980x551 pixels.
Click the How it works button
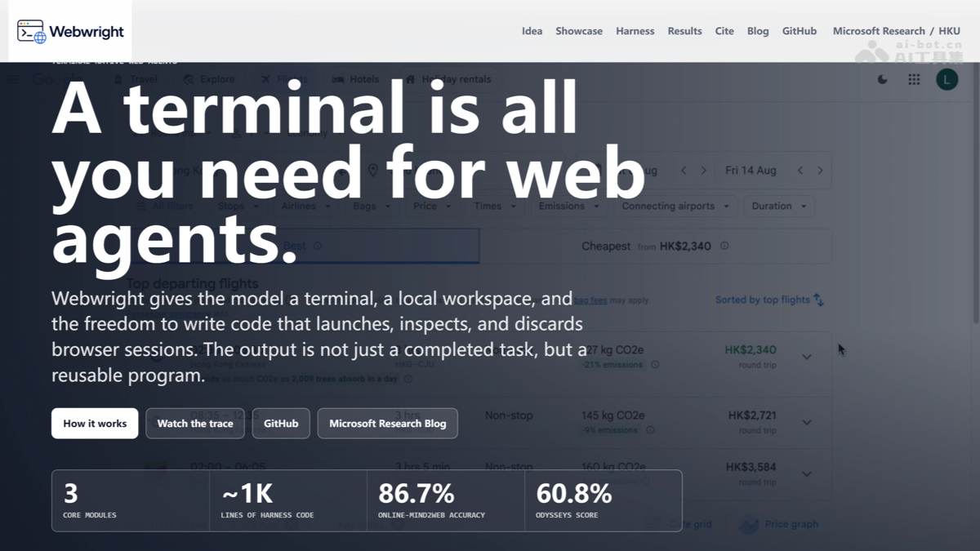pos(95,424)
